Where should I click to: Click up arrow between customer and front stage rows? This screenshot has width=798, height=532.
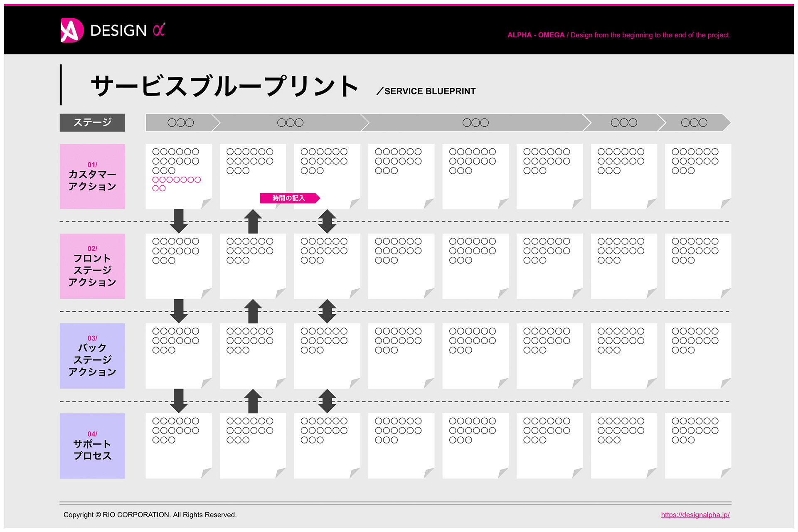[x=253, y=221]
